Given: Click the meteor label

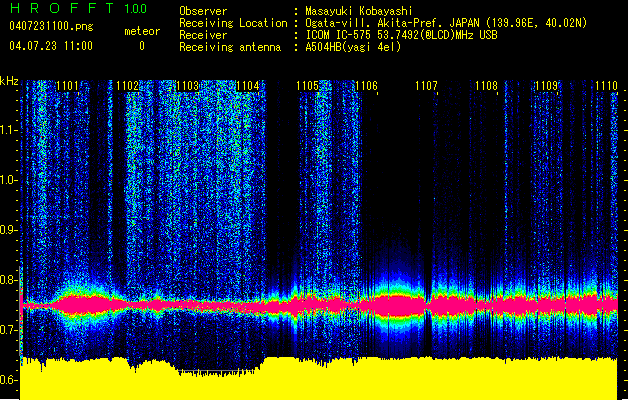Looking at the screenshot, I should pyautogui.click(x=142, y=31).
